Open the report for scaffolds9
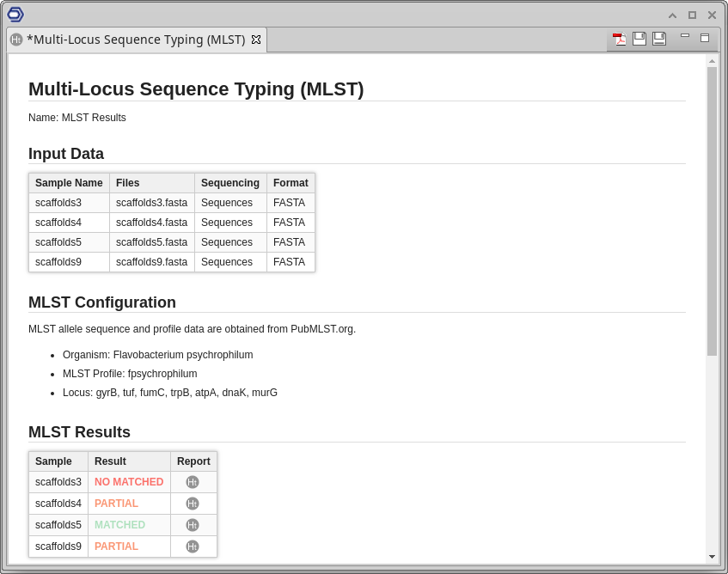Image resolution: width=728 pixels, height=574 pixels. [193, 547]
